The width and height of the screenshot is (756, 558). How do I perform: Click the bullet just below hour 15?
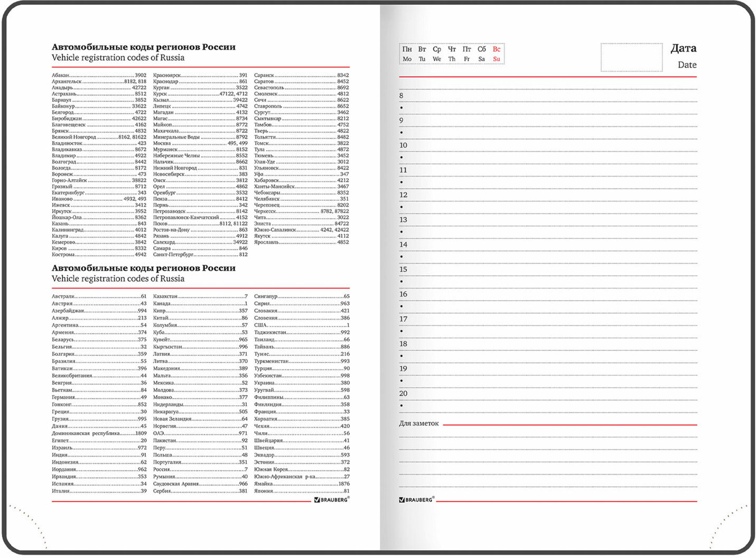(402, 282)
